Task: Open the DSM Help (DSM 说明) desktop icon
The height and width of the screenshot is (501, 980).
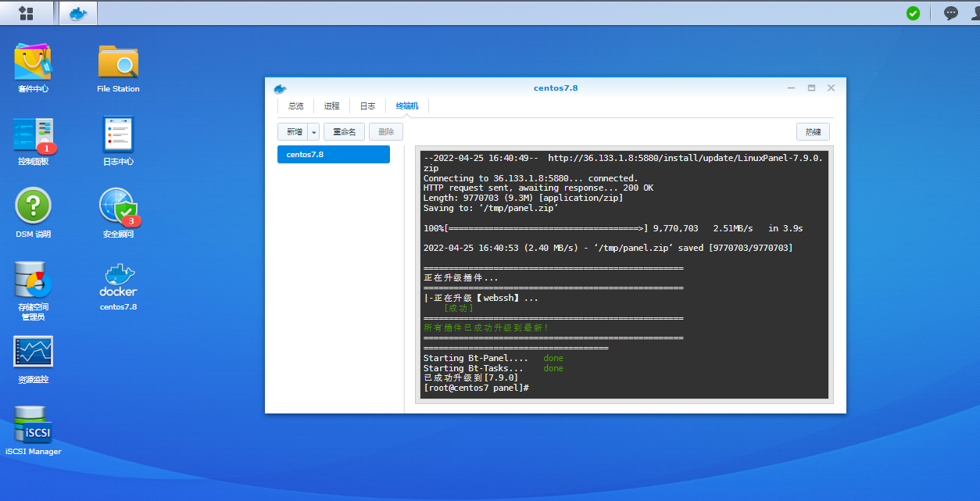Action: point(33,213)
